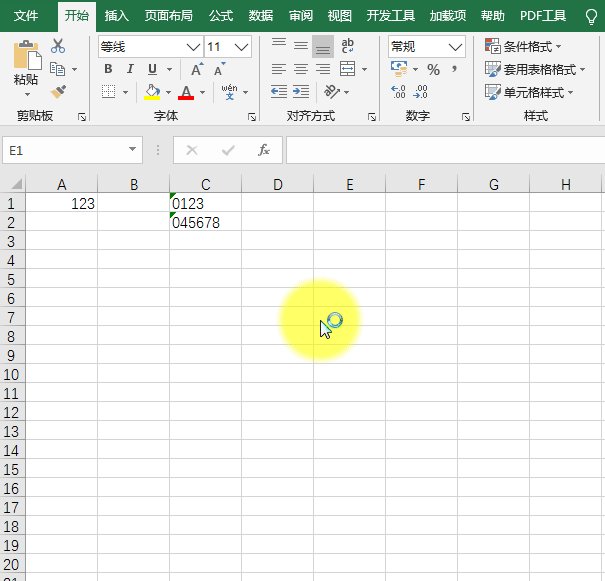Apply percent style to cell
Image resolution: width=605 pixels, height=581 pixels.
[x=433, y=69]
